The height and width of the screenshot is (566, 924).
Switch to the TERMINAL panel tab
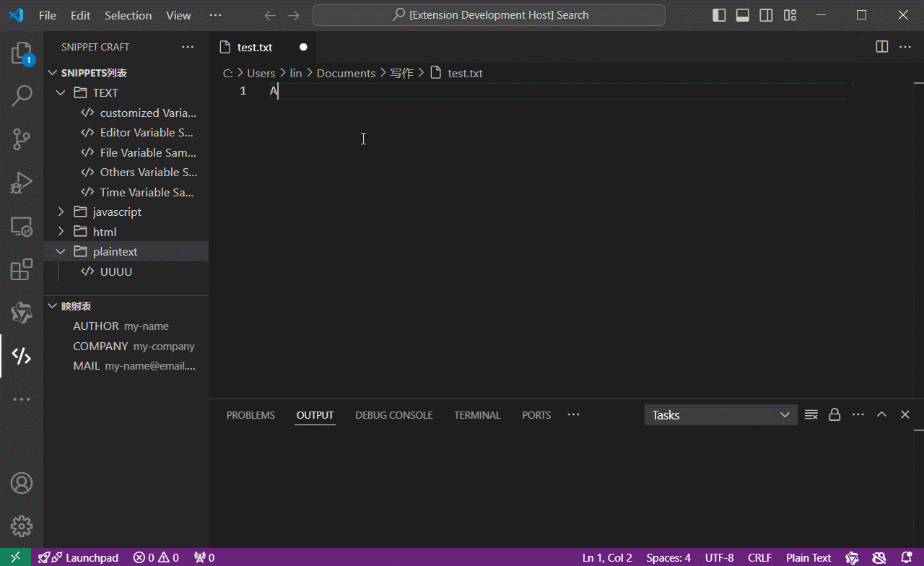[x=477, y=415]
